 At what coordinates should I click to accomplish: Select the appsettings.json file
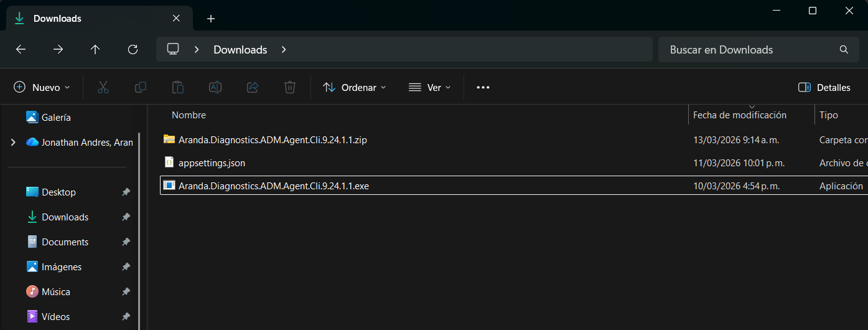212,163
